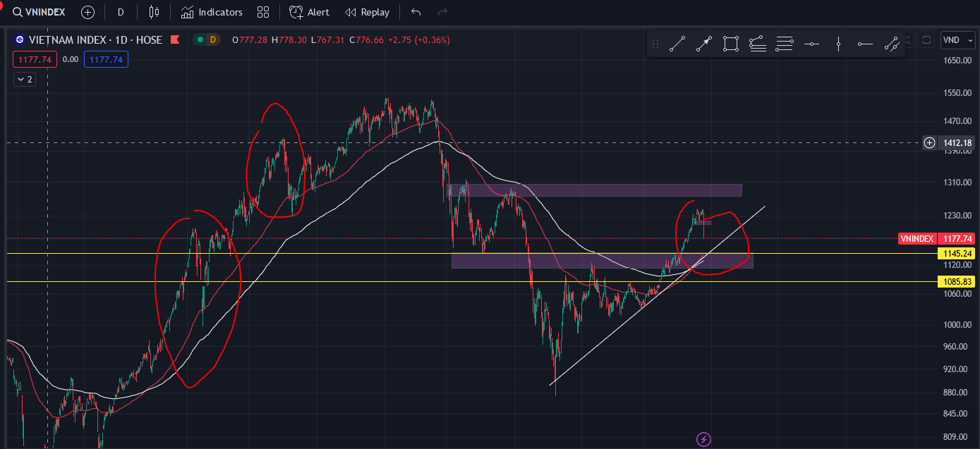
Task: Click the blue 1177.74 buy price box
Action: [106, 60]
